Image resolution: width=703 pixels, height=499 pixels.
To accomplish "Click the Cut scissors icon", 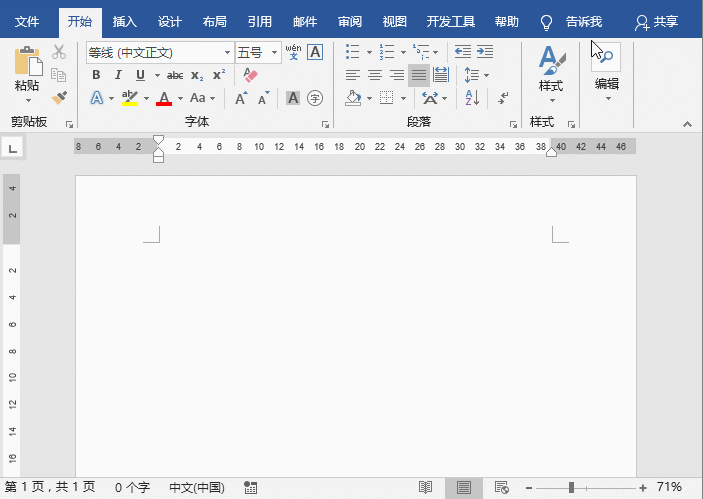I will click(x=59, y=52).
